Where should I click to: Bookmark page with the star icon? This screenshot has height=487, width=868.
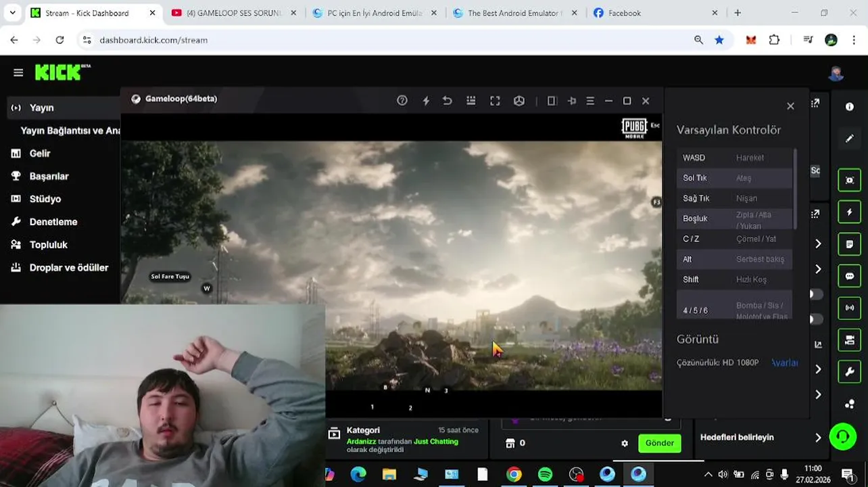pyautogui.click(x=719, y=41)
